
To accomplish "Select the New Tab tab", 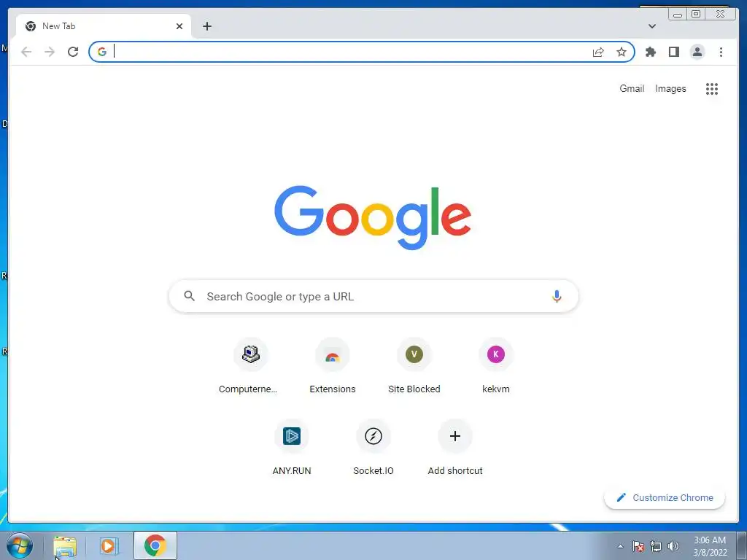I will 103,26.
